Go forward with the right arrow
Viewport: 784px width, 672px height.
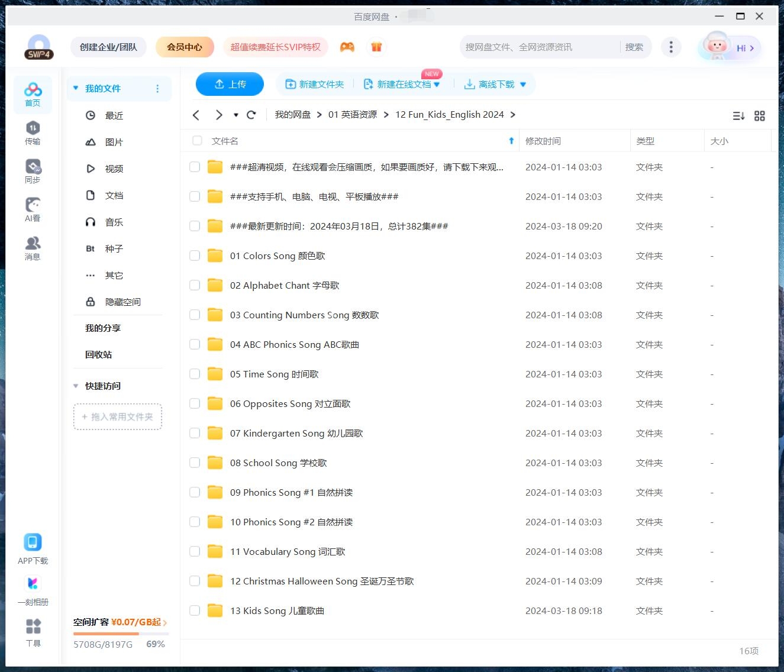pyautogui.click(x=219, y=115)
